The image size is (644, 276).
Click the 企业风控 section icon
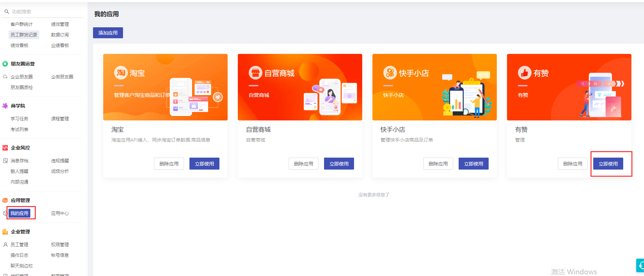pyautogui.click(x=5, y=148)
